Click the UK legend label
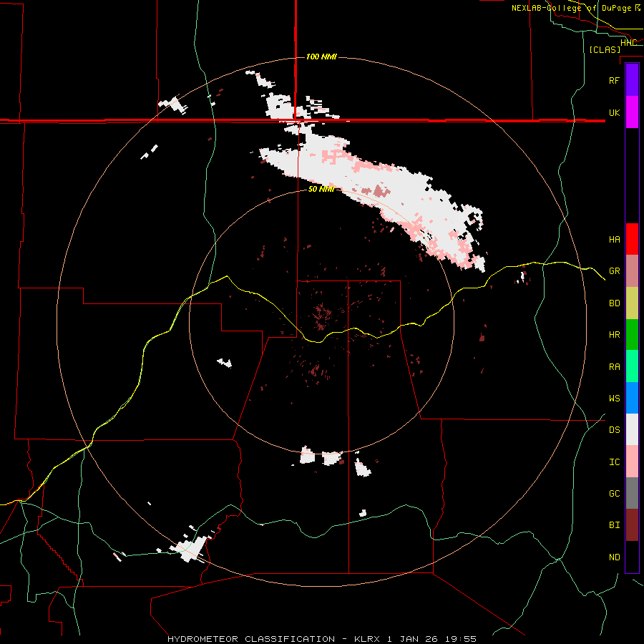 coord(614,112)
